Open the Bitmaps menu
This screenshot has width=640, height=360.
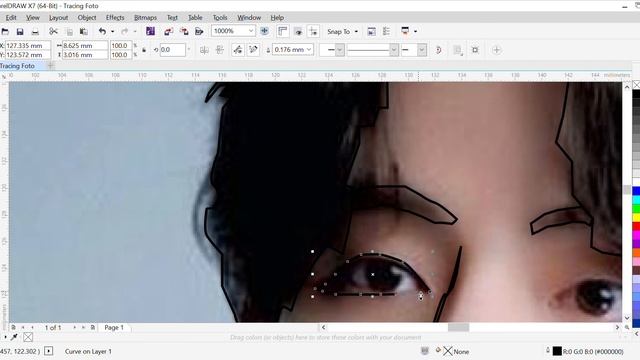[145, 18]
